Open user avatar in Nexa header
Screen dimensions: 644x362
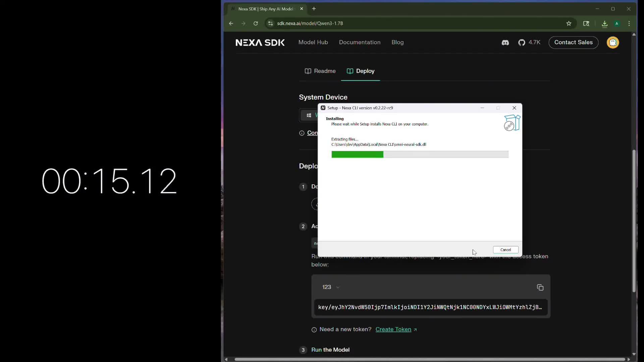tap(613, 43)
